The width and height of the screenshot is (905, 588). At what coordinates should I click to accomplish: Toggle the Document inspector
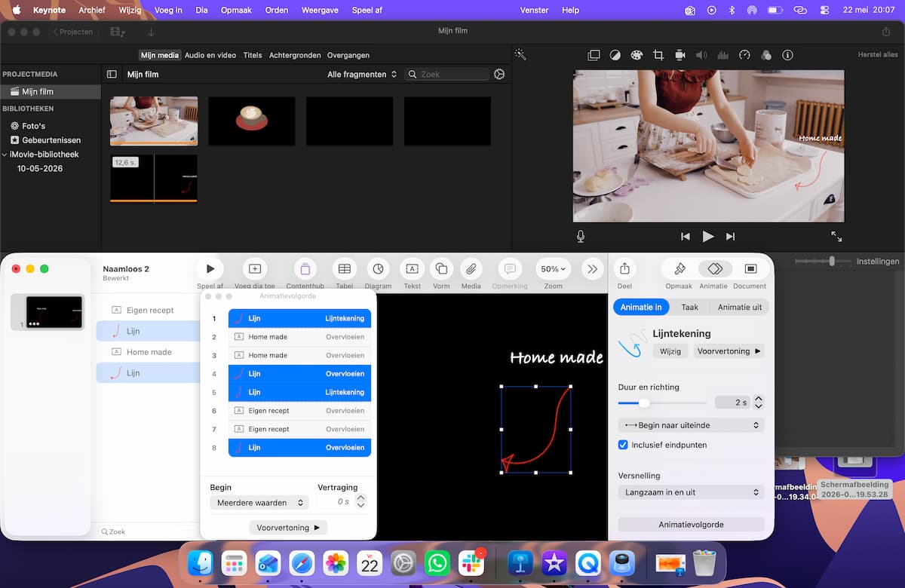[x=750, y=269]
